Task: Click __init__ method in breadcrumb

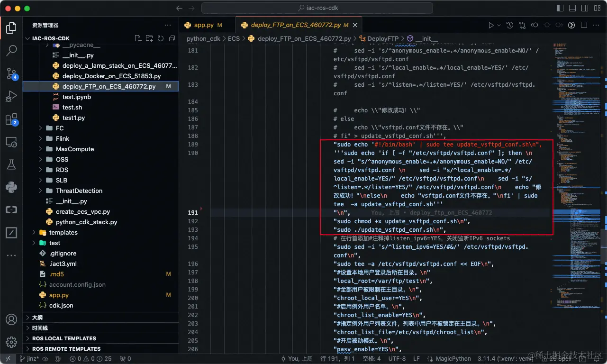Action: (x=422, y=38)
